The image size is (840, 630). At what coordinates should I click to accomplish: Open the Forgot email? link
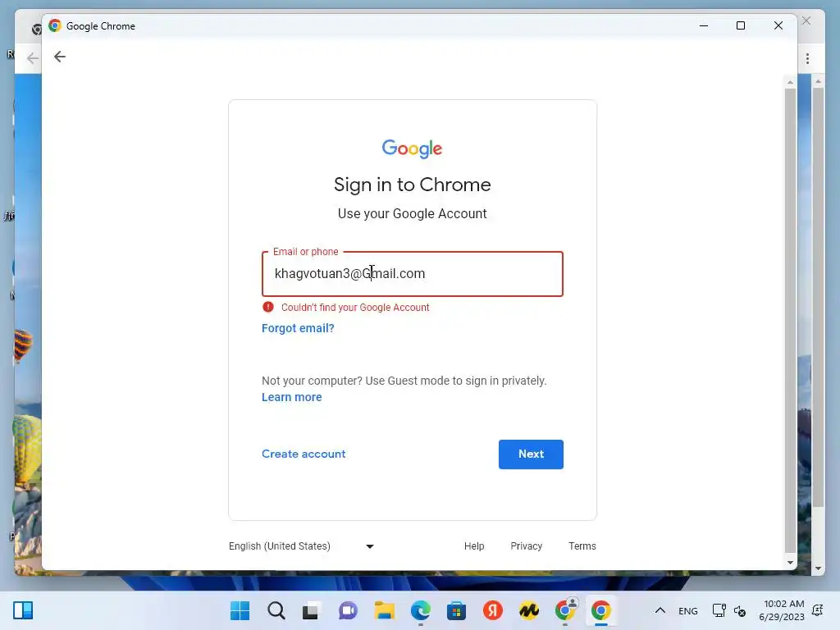pyautogui.click(x=298, y=328)
